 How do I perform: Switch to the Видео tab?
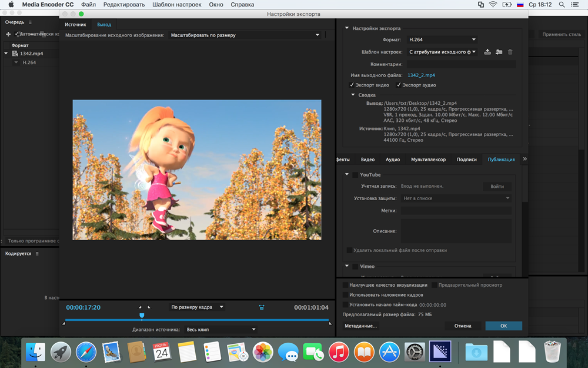coord(367,160)
